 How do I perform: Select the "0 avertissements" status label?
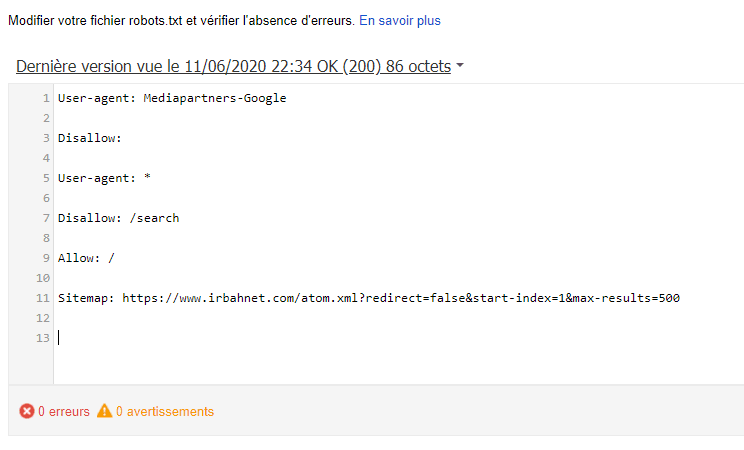click(164, 411)
